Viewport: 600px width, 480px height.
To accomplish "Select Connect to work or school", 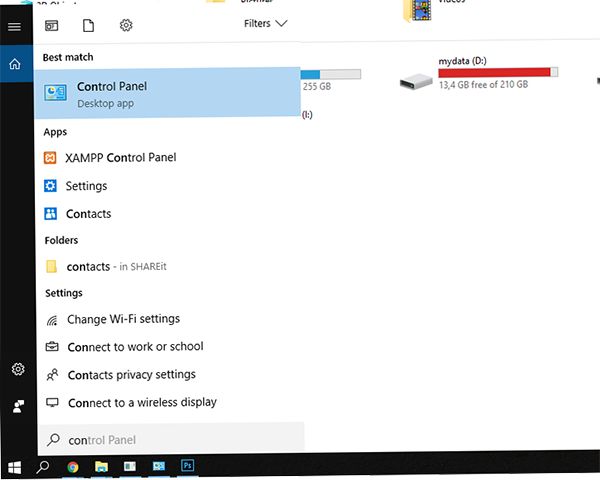I will (134, 347).
